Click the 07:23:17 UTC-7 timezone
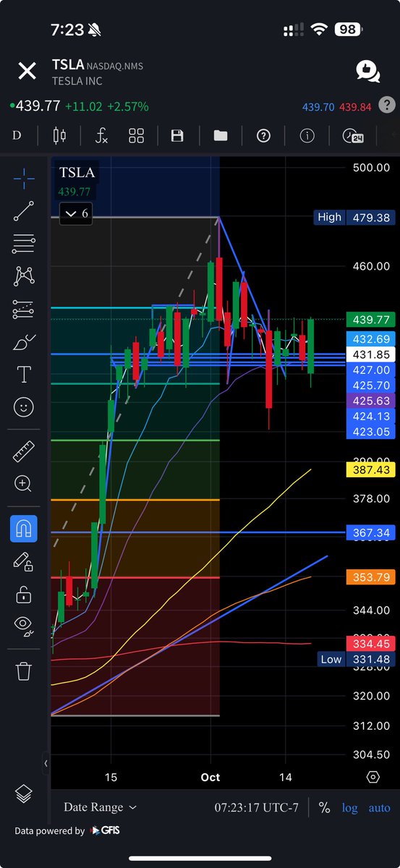The height and width of the screenshot is (868, 400). pos(257,807)
